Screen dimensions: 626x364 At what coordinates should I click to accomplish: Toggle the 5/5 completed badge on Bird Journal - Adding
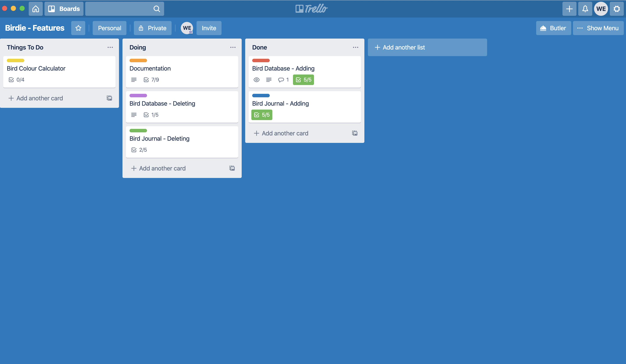(262, 114)
